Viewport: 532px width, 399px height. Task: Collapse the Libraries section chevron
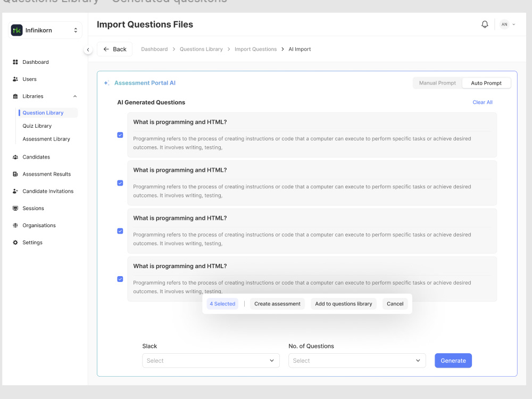pyautogui.click(x=75, y=96)
